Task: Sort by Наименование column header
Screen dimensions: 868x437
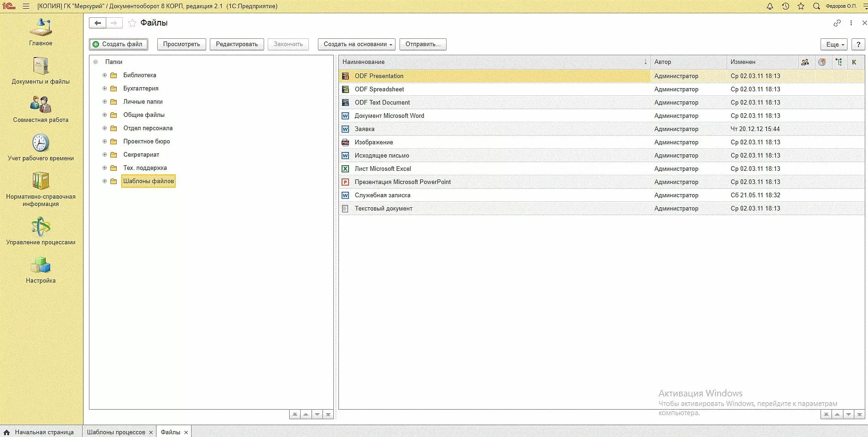Action: [x=495, y=62]
